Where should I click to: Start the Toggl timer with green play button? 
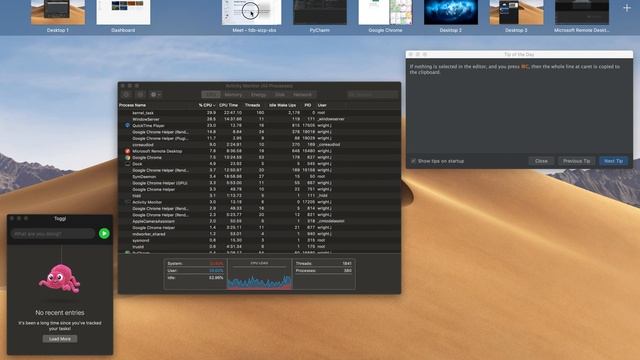(104, 233)
